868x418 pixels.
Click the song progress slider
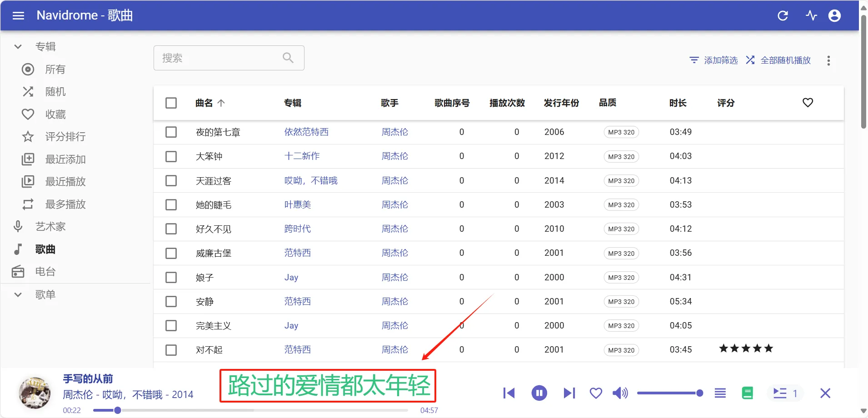pyautogui.click(x=250, y=410)
